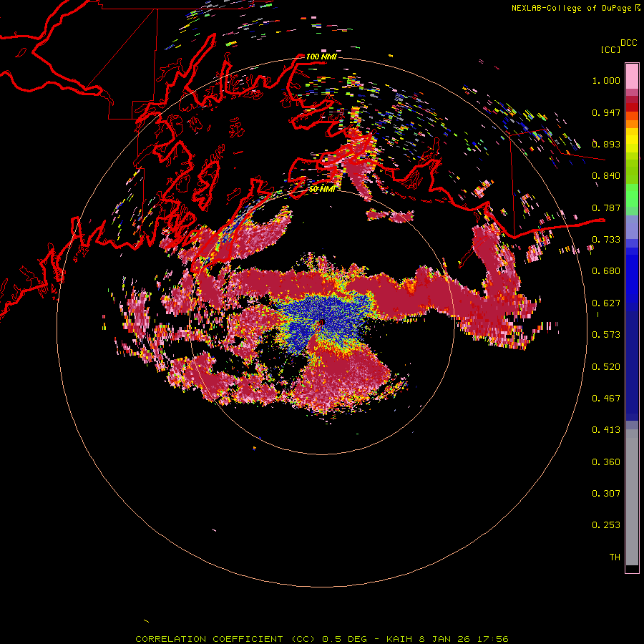Click the 0.947 scale value

[606, 112]
